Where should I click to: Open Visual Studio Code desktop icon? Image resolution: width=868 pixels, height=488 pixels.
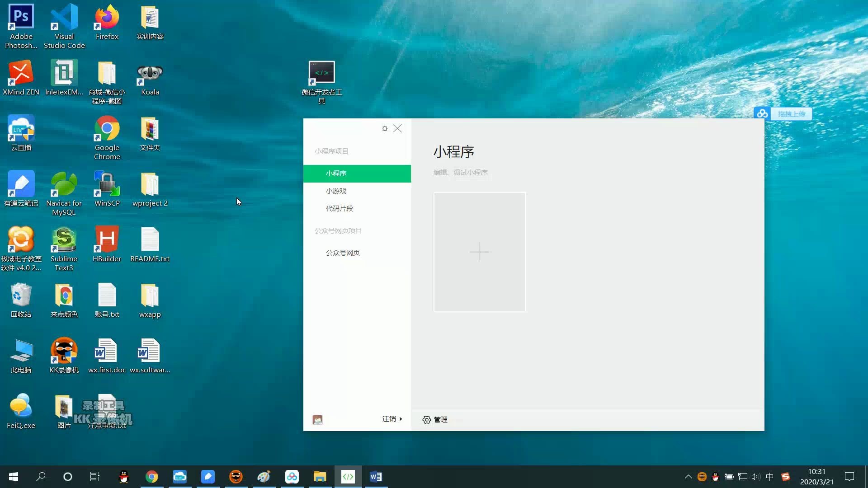[64, 26]
